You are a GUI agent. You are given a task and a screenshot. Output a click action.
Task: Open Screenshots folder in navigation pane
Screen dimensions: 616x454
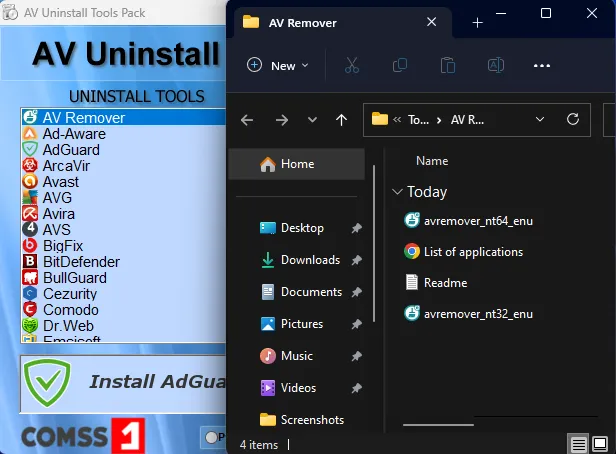302,420
